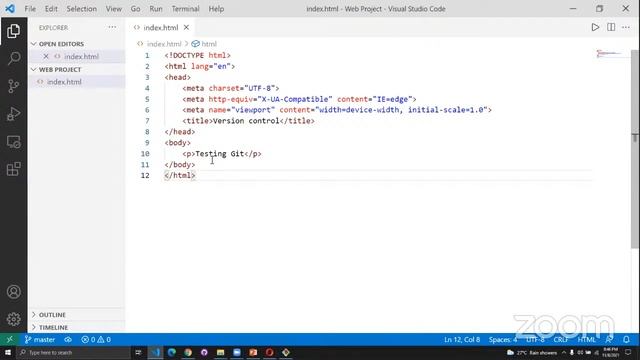Open the File menu
640x360 pixels.
pyautogui.click(x=30, y=9)
